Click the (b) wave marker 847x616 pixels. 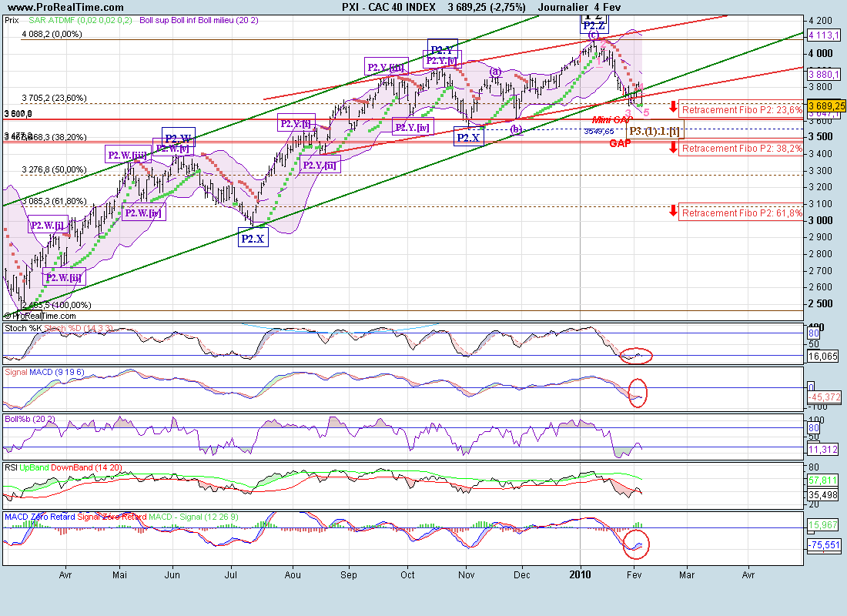517,129
